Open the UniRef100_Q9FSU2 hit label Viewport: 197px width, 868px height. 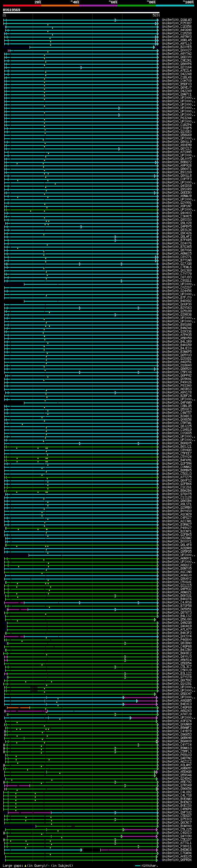pos(176,812)
